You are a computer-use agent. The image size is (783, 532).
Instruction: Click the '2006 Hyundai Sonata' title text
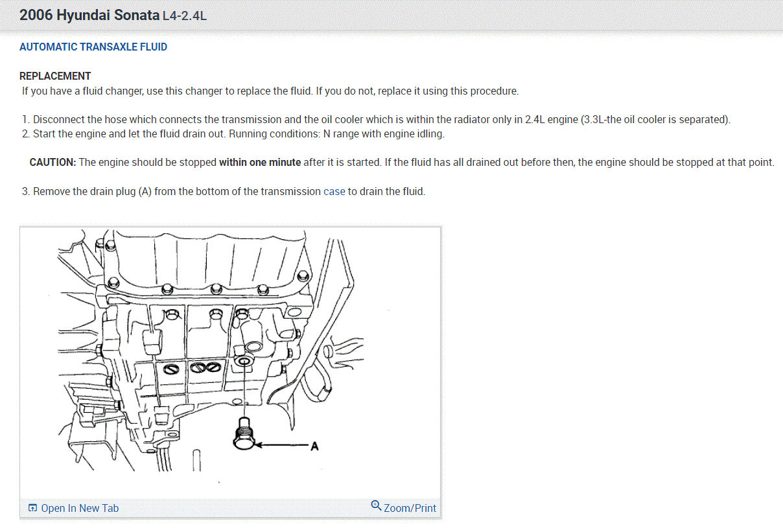tap(89, 15)
